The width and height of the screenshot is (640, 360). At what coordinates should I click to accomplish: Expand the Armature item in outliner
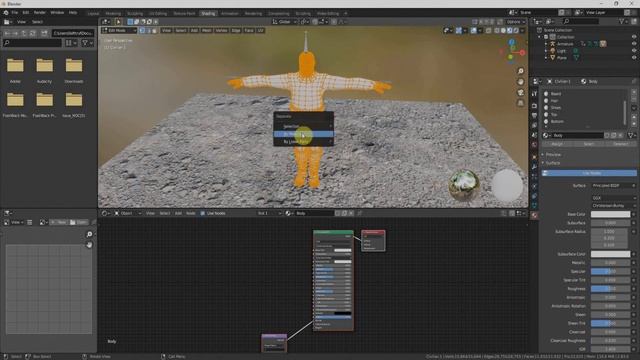pyautogui.click(x=546, y=44)
